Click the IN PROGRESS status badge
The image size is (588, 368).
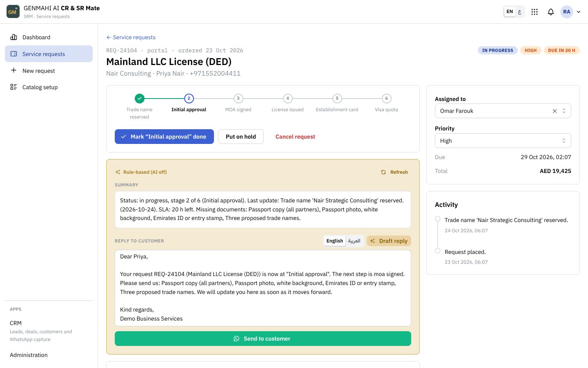(x=498, y=50)
